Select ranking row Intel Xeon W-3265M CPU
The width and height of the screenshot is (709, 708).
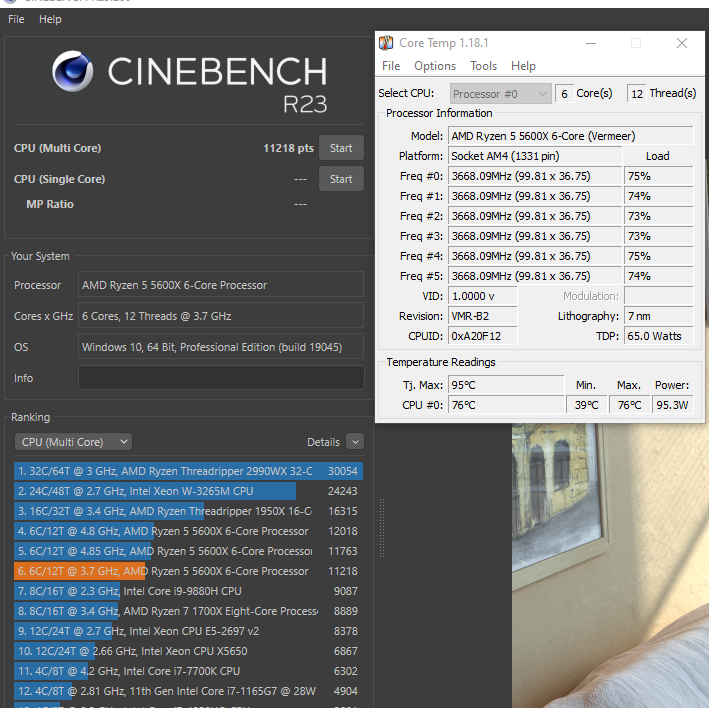188,491
